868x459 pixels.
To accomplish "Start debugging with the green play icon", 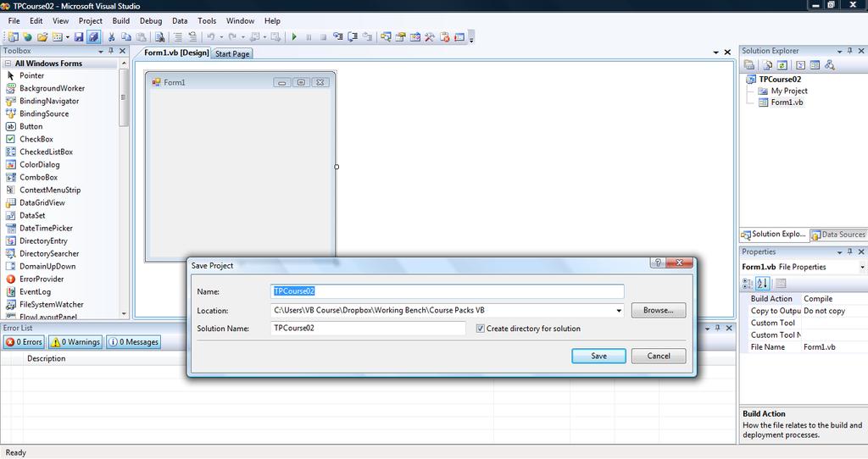I will [x=294, y=37].
